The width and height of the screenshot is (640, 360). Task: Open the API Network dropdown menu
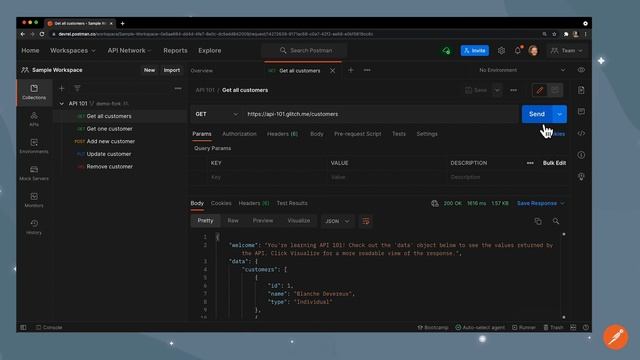129,51
